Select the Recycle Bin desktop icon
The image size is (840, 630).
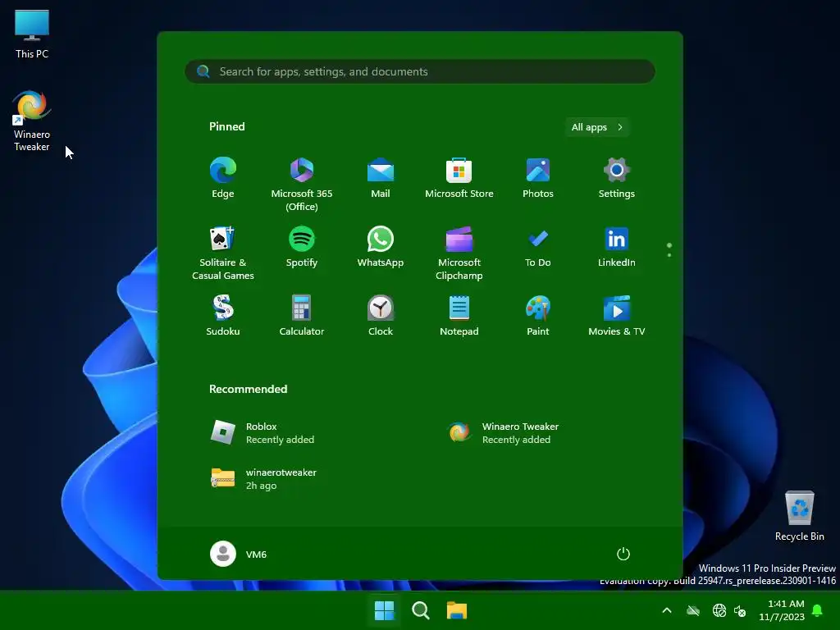click(800, 516)
